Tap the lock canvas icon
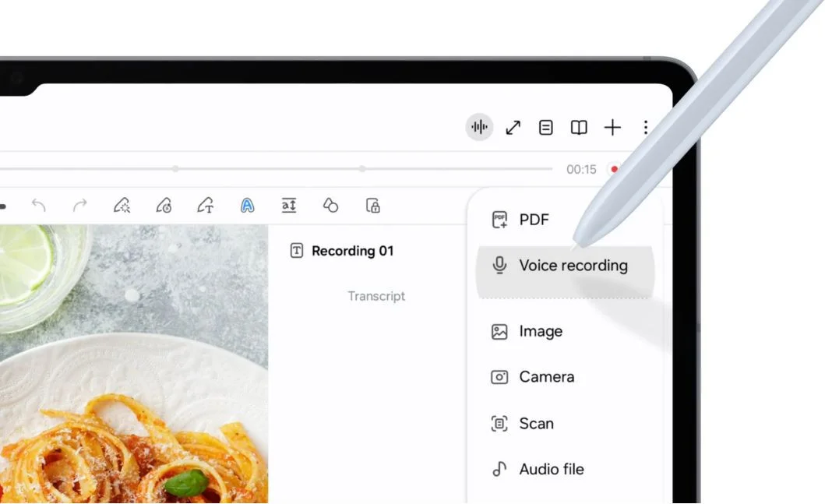825x504 pixels. (x=372, y=205)
